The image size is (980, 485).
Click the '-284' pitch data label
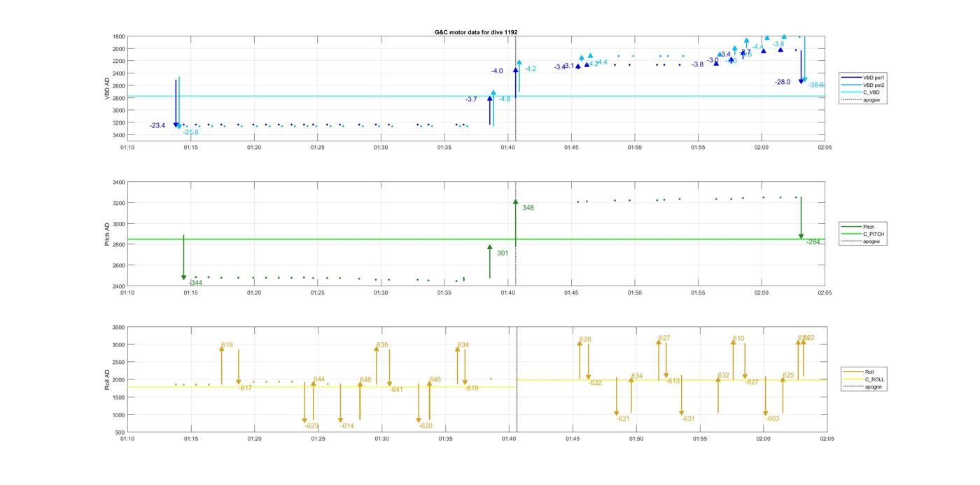pos(813,242)
